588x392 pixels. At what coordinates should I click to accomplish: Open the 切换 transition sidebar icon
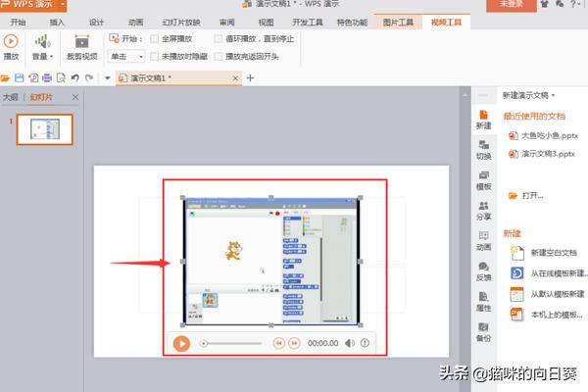[x=483, y=150]
